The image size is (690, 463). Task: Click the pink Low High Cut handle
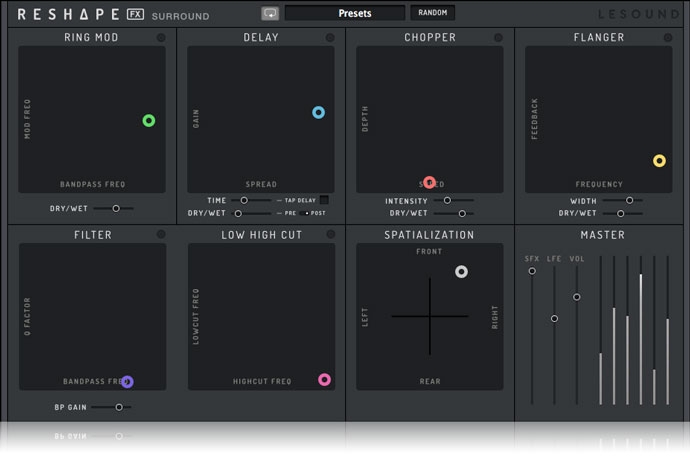pyautogui.click(x=324, y=380)
